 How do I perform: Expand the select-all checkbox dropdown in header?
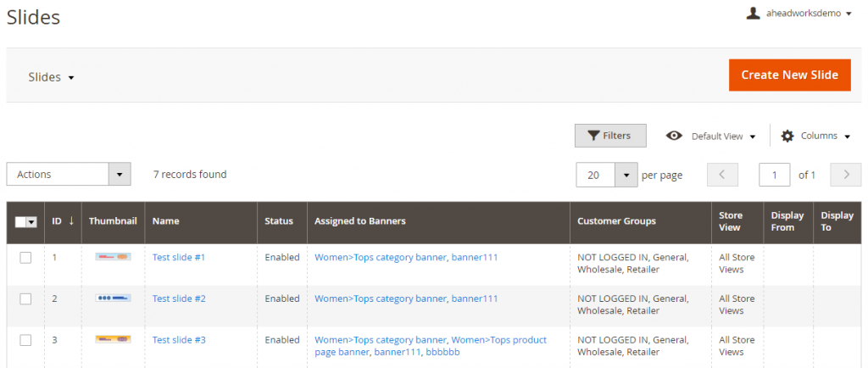(x=31, y=222)
